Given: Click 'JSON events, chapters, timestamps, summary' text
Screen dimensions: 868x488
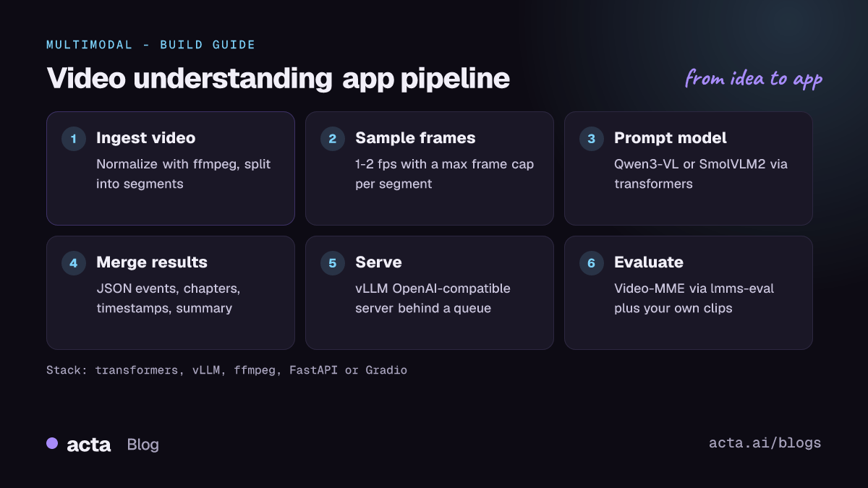Looking at the screenshot, I should click(x=169, y=299).
